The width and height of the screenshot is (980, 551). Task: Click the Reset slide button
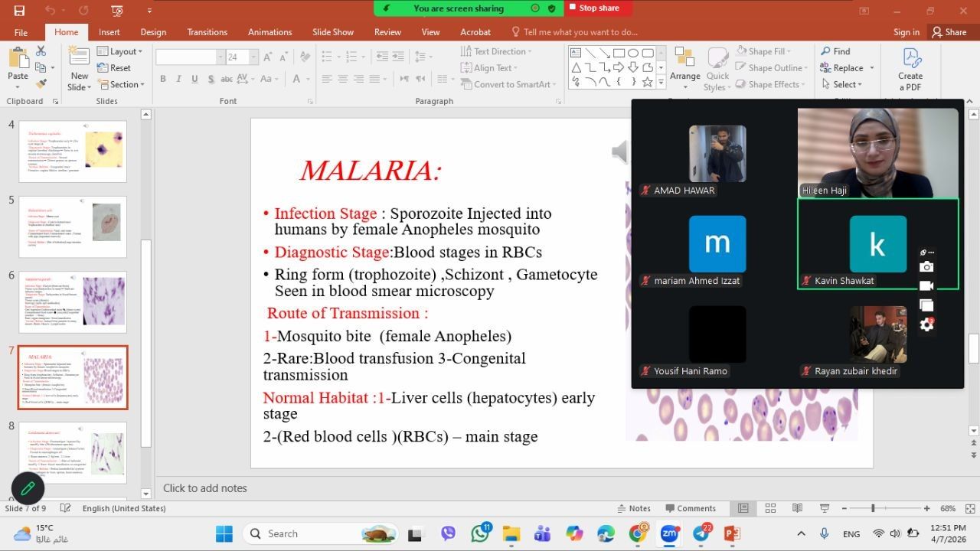point(114,68)
